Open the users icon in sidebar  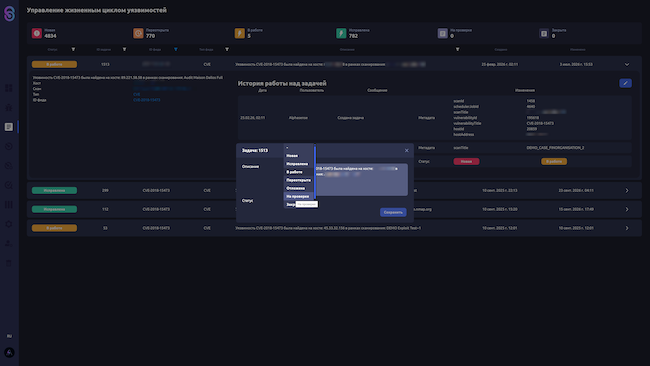(x=9, y=244)
